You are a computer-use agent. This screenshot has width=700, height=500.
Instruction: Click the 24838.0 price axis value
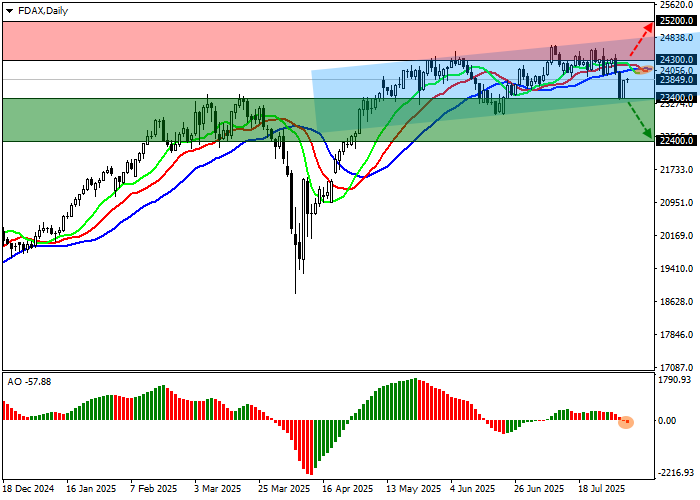tap(677, 38)
